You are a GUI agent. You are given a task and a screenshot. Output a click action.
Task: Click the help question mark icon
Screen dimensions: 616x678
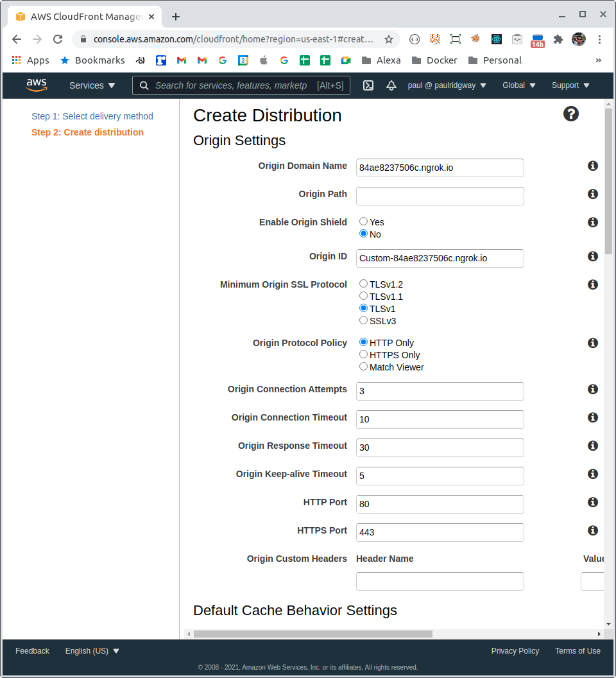click(x=570, y=114)
